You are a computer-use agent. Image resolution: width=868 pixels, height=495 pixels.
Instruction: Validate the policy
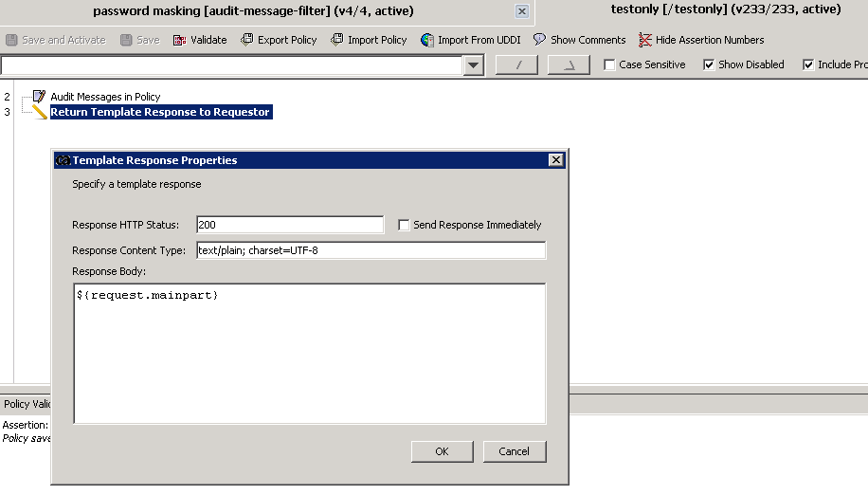click(200, 40)
